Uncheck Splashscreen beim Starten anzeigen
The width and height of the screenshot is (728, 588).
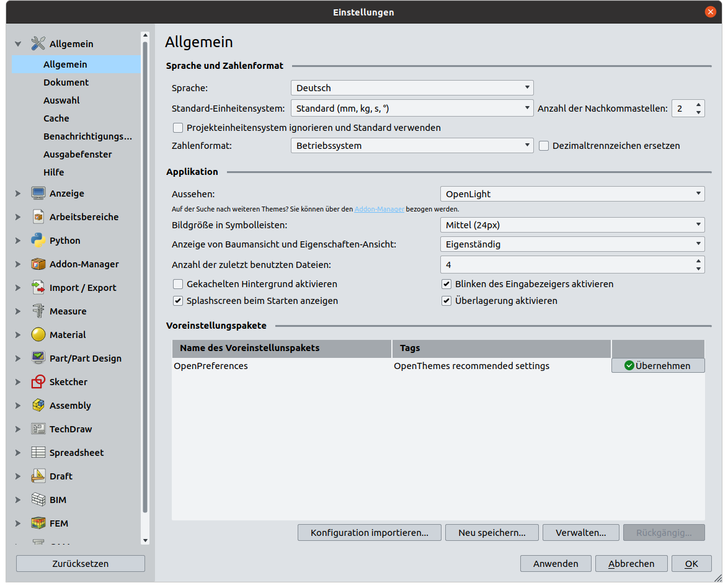178,301
